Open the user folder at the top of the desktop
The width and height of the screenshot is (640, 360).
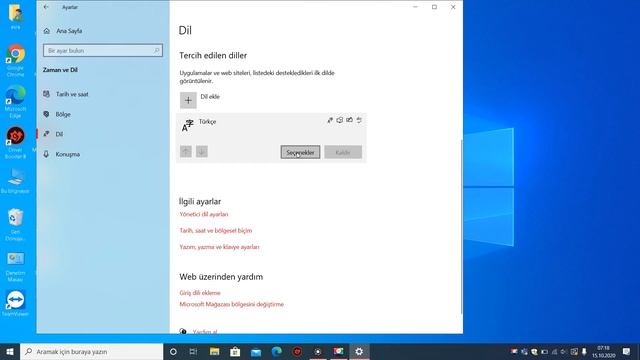pyautogui.click(x=16, y=16)
